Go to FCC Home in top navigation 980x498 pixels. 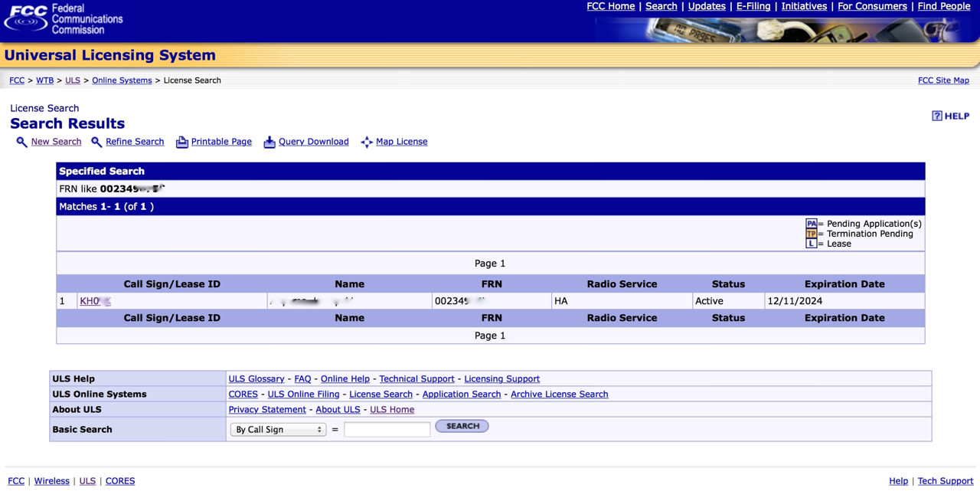[611, 6]
